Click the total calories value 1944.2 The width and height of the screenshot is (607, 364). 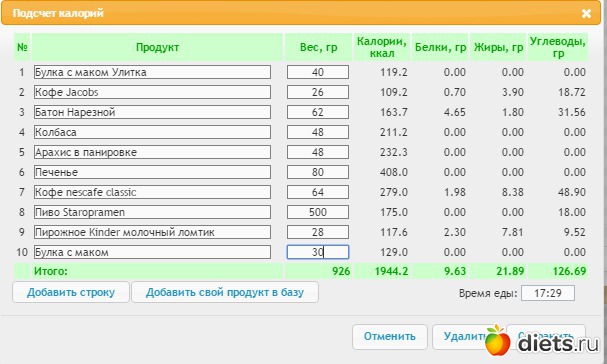(x=391, y=271)
